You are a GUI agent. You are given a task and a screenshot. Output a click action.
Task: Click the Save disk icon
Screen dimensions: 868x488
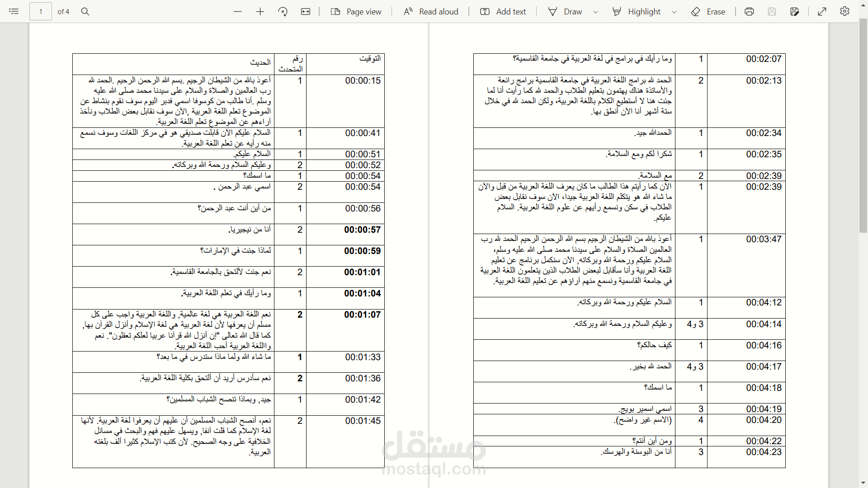pos(772,11)
